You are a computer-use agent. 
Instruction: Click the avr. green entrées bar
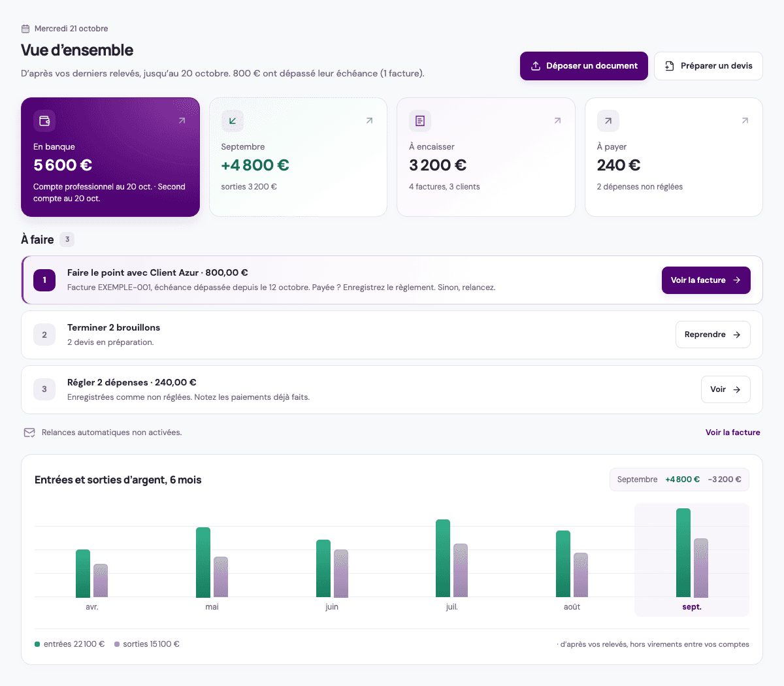83,574
